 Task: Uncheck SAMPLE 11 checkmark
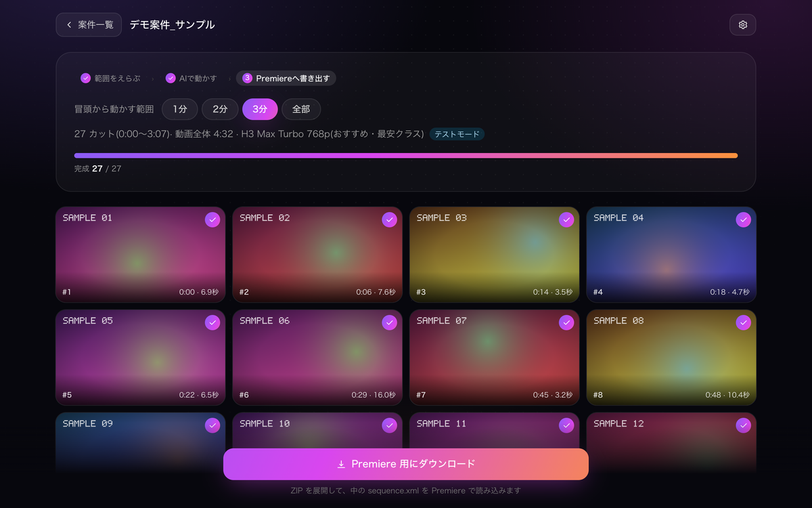[566, 425]
